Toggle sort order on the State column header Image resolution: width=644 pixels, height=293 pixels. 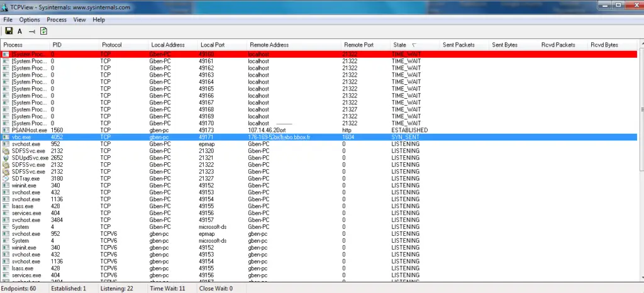pyautogui.click(x=415, y=45)
